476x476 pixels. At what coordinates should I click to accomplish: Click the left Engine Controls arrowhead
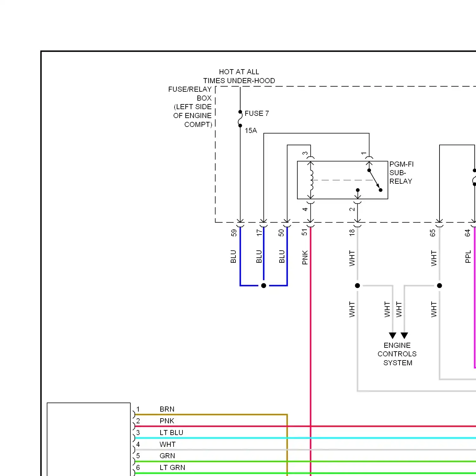coord(393,335)
